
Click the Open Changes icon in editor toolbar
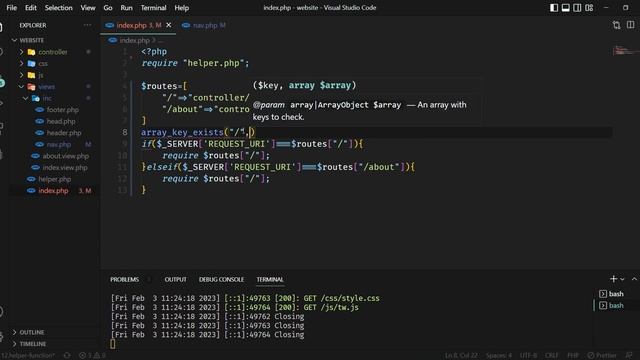(x=616, y=25)
